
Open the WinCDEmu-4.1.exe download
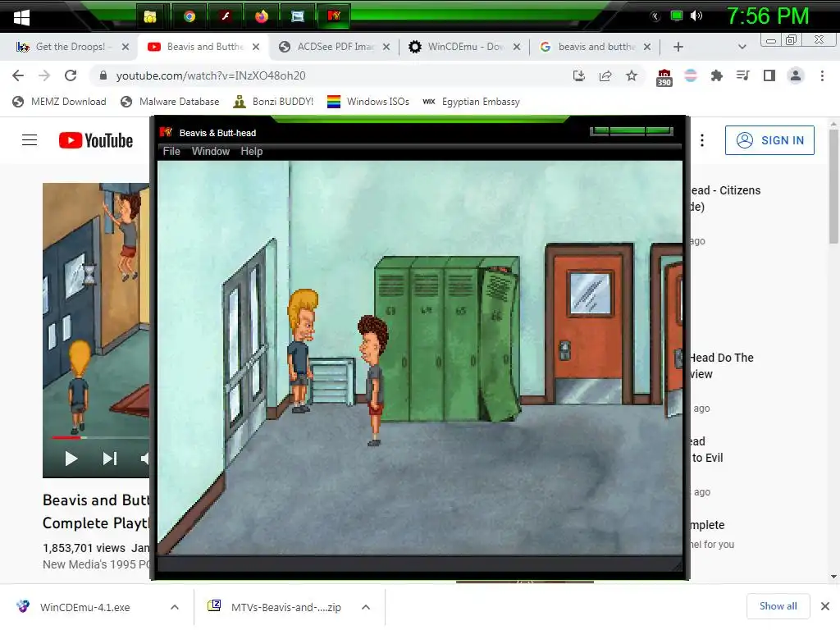(x=84, y=607)
